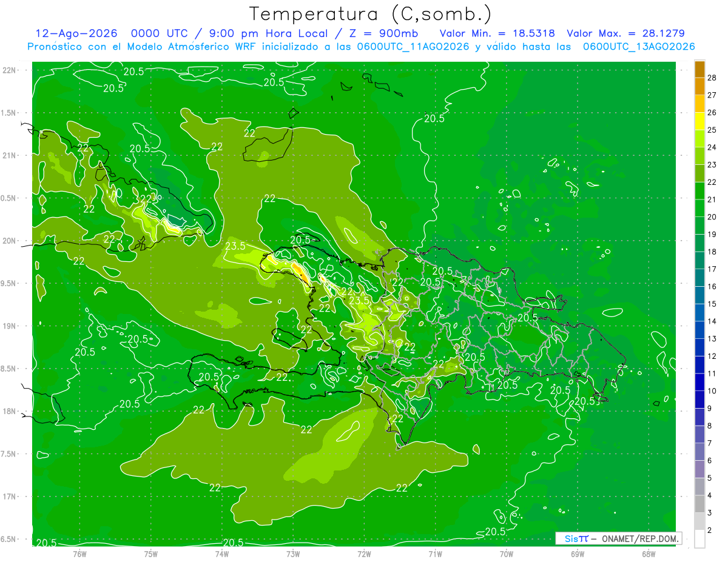Click the "1.5N" latitude axis label
This screenshot has width=728, height=562.
click(9, 113)
